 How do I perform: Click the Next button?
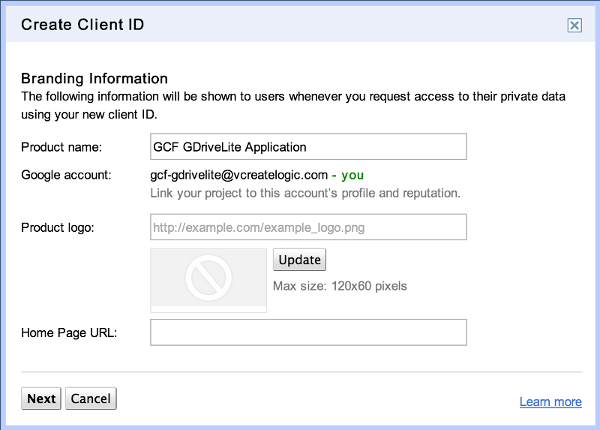tap(41, 398)
